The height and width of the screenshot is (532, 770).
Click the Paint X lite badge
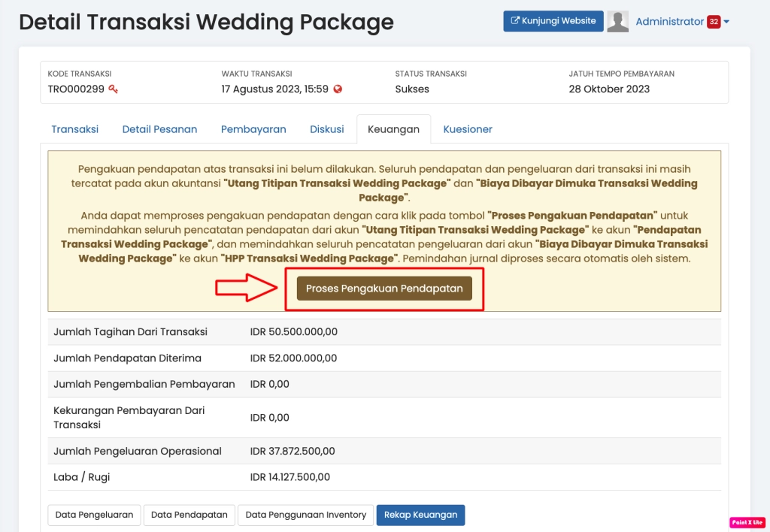[x=747, y=522]
